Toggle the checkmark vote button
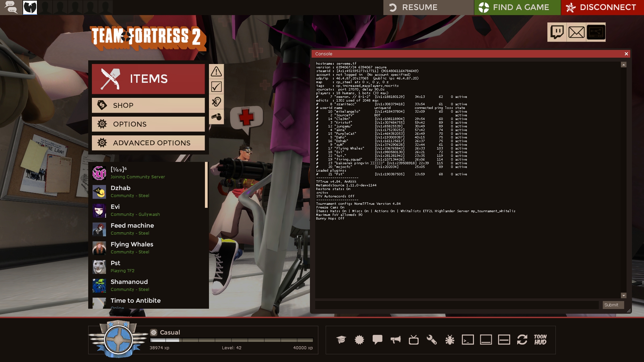The height and width of the screenshot is (362, 644). (x=216, y=87)
